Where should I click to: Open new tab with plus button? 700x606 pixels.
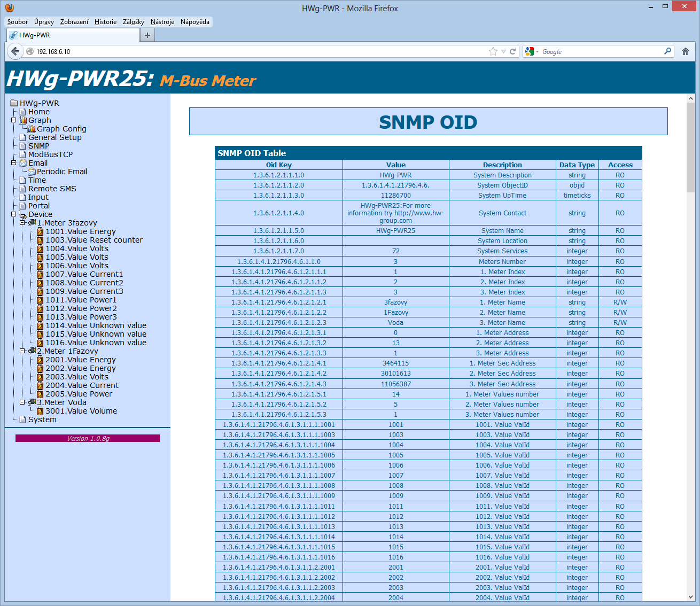[147, 35]
